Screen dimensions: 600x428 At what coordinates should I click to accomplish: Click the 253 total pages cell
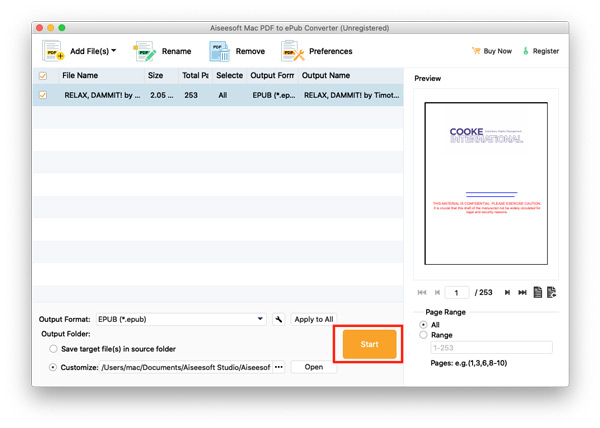coord(191,95)
